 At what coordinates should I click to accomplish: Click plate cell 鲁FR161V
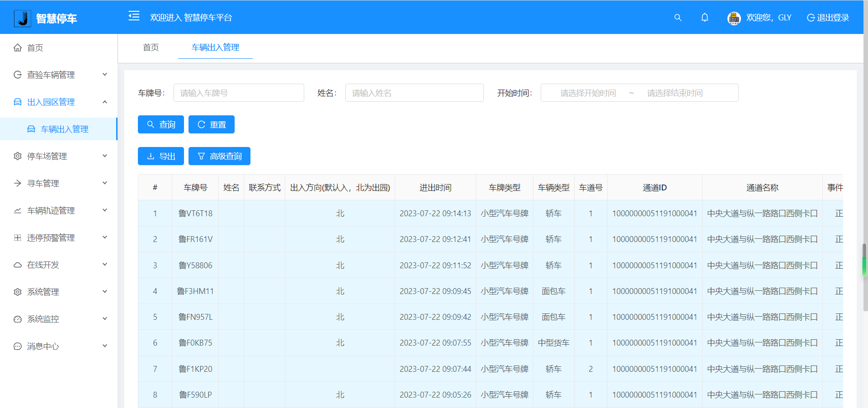[x=195, y=239]
